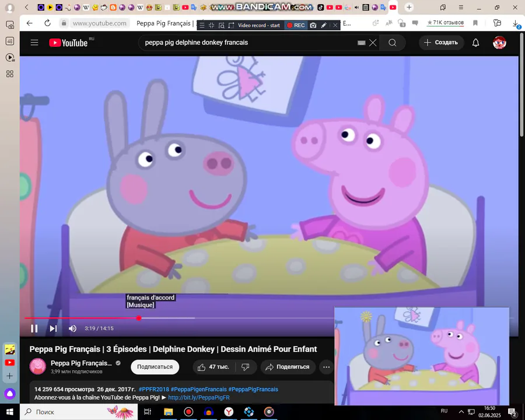Switch to the TikTok browser tab
525x420 pixels.
(x=320, y=7)
